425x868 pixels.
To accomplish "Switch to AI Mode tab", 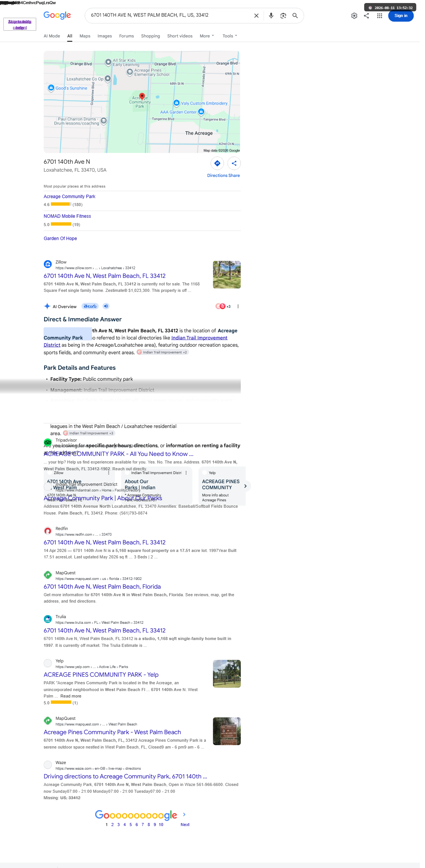I will (x=52, y=36).
